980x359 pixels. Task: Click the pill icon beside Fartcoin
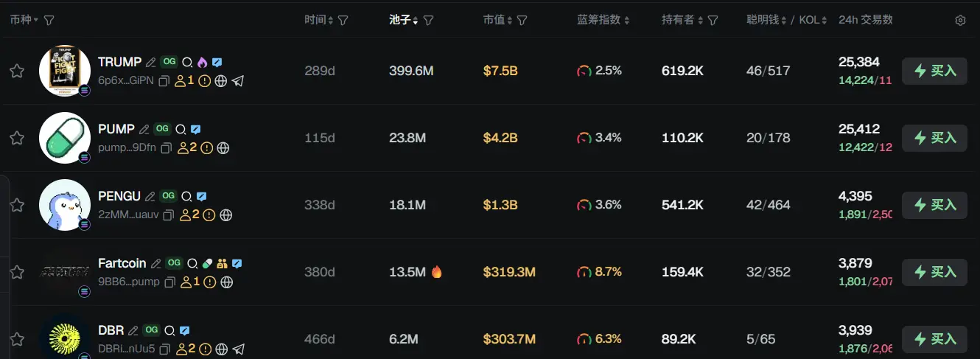click(x=207, y=263)
